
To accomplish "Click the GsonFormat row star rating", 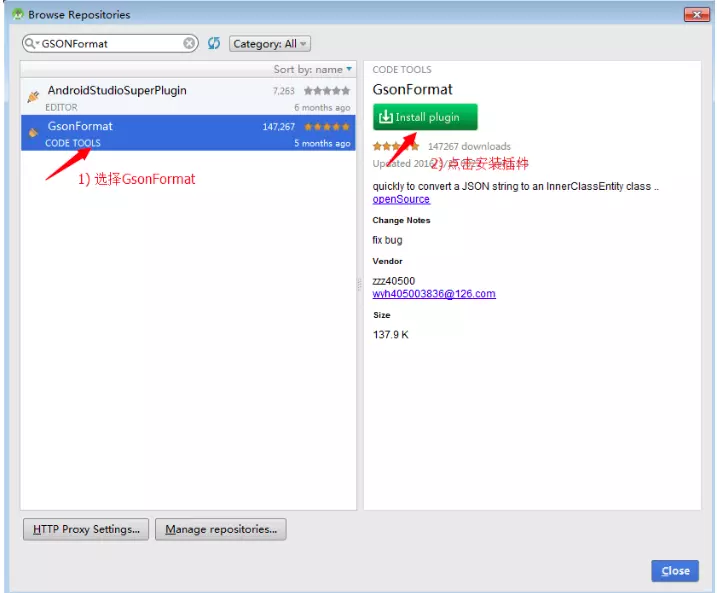I will (327, 127).
